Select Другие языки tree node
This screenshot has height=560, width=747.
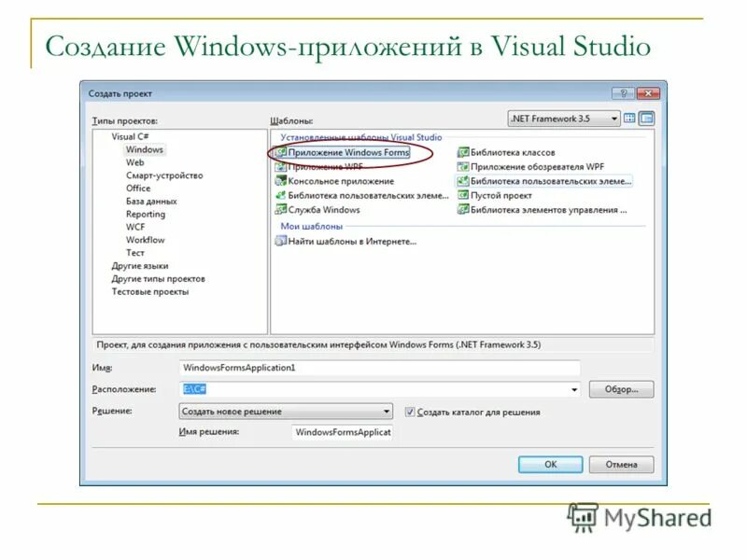point(140,266)
